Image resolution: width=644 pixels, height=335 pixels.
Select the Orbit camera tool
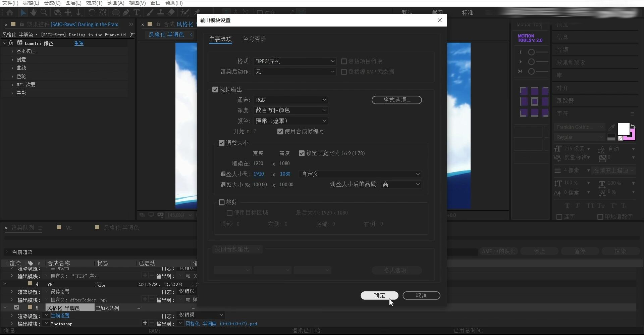(57, 13)
